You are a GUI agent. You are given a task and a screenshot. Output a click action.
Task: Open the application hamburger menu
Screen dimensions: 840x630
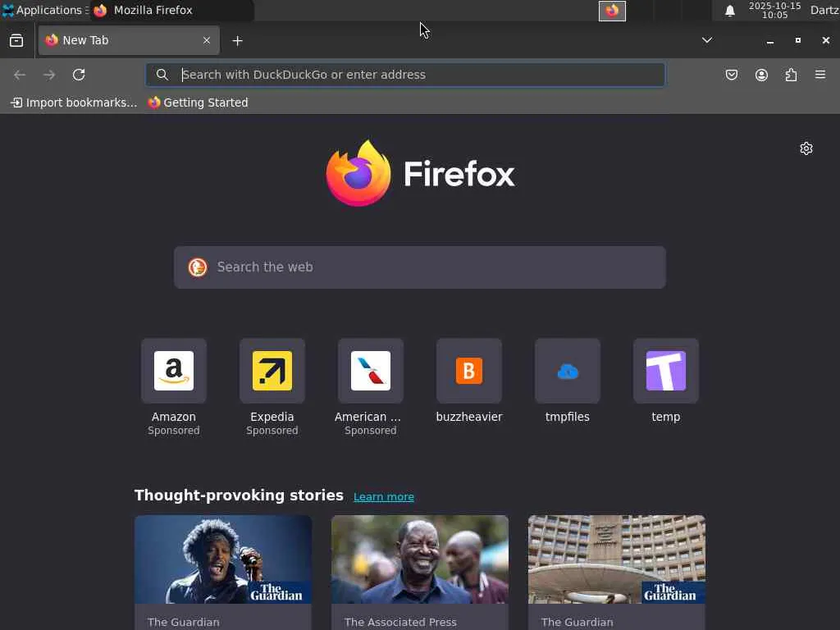click(820, 75)
